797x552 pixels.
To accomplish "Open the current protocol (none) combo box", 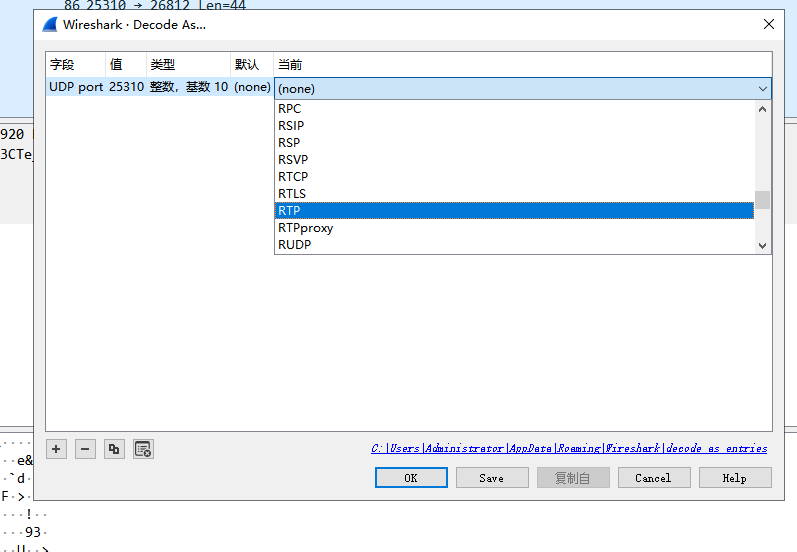I will (x=523, y=88).
